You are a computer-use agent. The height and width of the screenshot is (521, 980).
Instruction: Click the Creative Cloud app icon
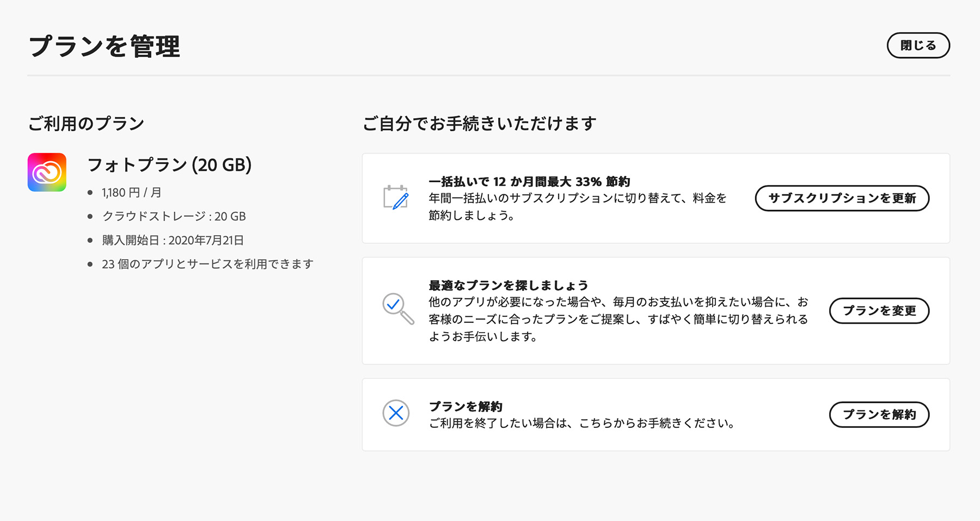(x=47, y=172)
